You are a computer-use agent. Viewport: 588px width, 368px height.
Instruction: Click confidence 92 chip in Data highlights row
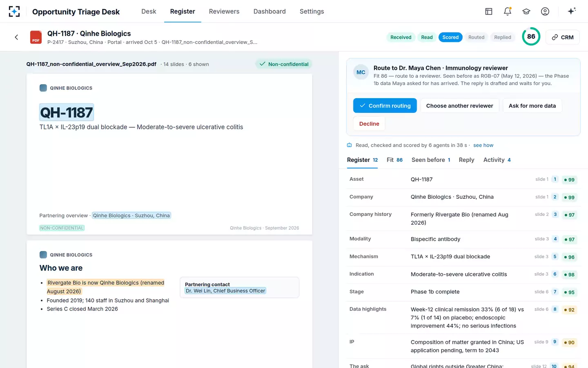(569, 310)
